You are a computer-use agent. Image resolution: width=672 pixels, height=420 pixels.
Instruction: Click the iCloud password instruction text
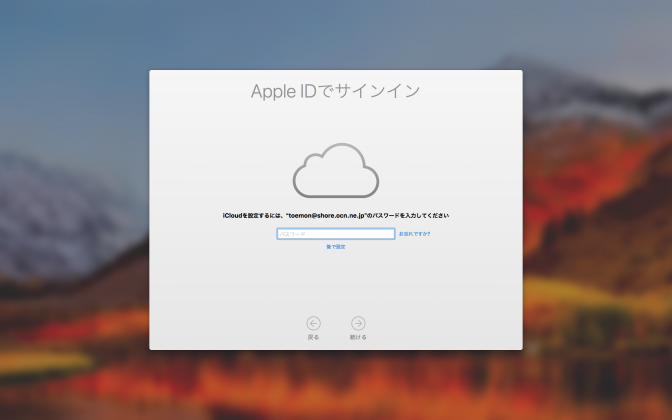click(336, 216)
